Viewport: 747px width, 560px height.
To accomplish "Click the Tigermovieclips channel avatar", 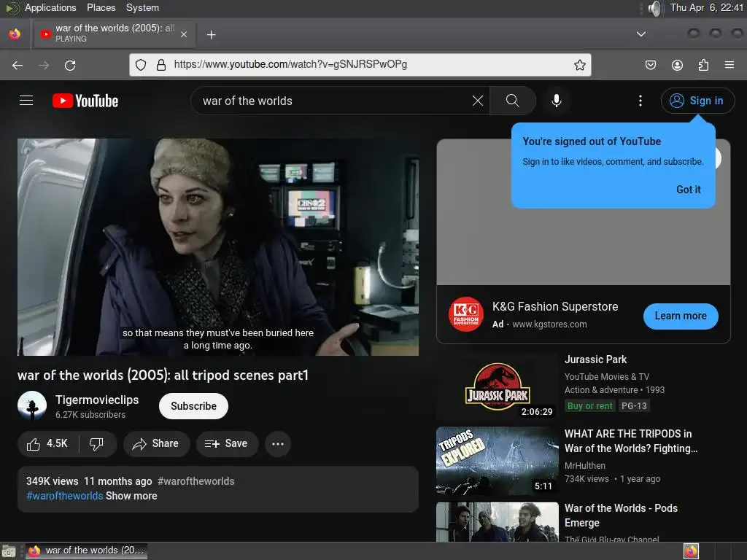I will click(x=32, y=405).
